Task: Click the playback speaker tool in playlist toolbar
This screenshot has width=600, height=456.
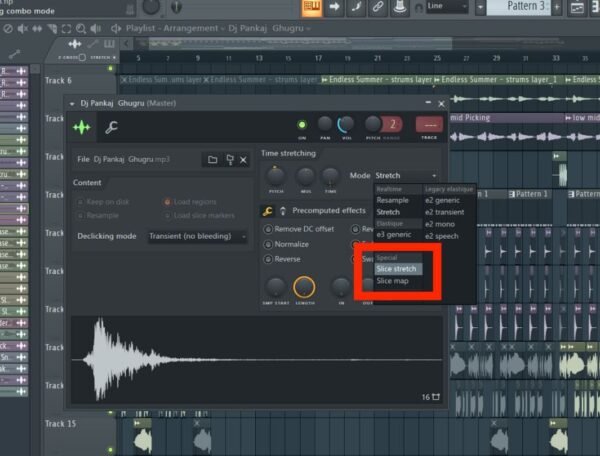Action: click(95, 29)
